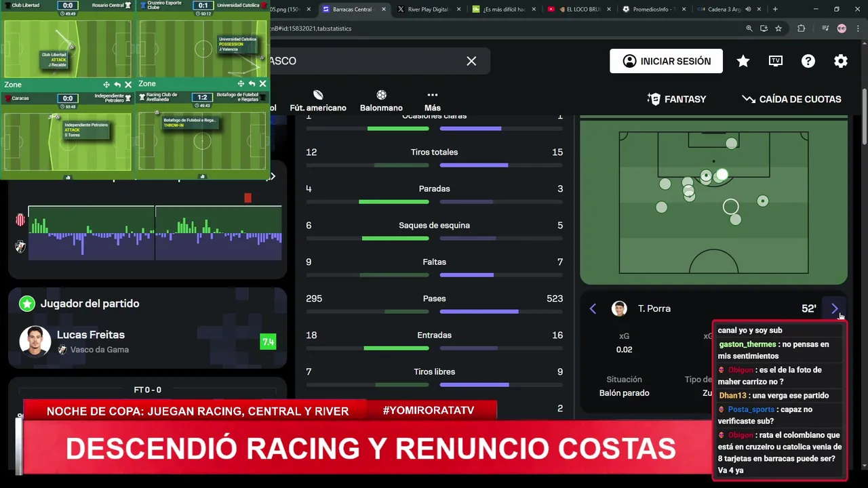Open the browser profile avatar

(842, 28)
